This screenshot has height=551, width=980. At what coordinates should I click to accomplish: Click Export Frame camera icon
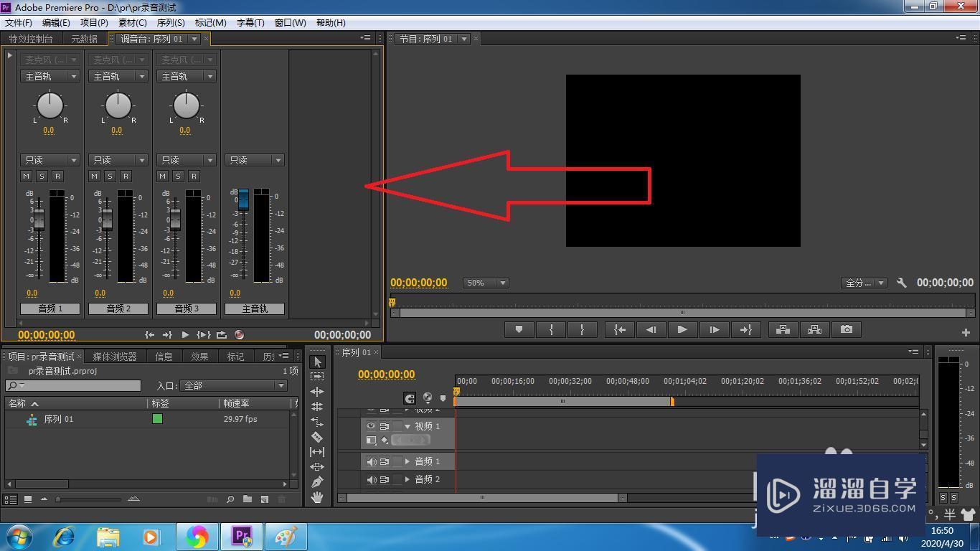coord(847,329)
